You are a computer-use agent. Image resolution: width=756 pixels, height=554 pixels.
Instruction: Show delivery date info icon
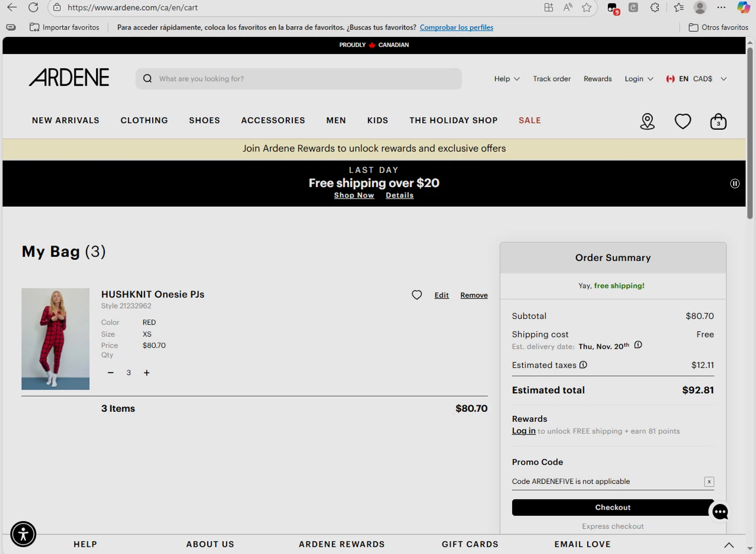[638, 345]
